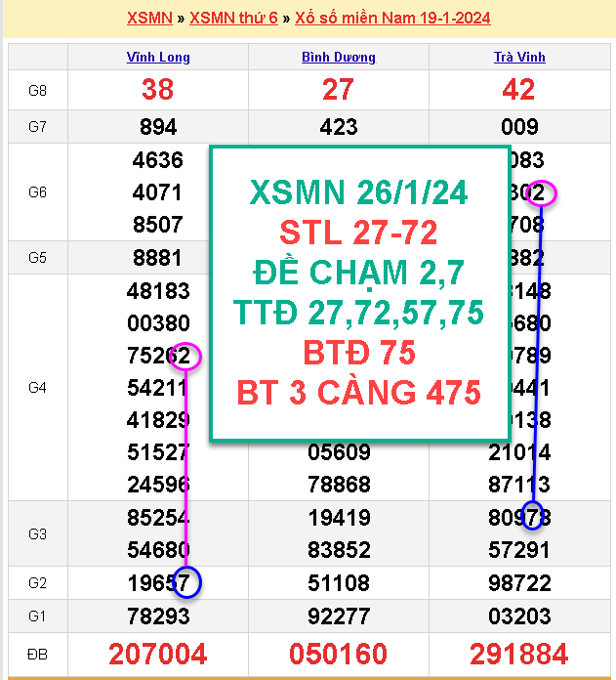
Task: Click special prize number 207004
Action: click(x=158, y=654)
